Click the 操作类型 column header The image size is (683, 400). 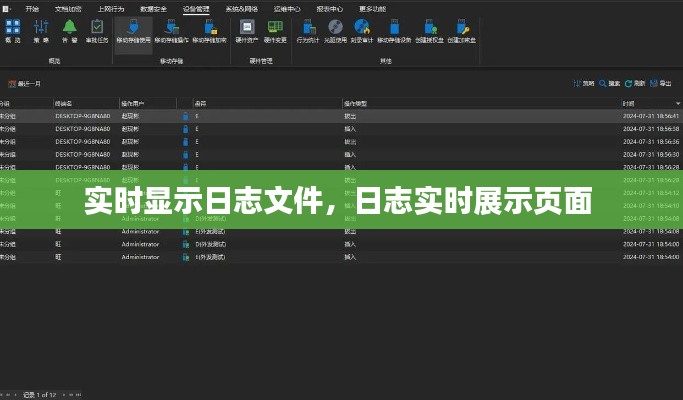coord(356,103)
